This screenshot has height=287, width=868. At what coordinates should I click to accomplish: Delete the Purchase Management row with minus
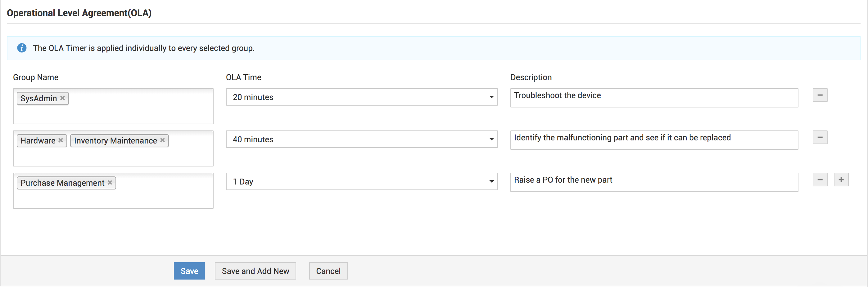tap(820, 180)
